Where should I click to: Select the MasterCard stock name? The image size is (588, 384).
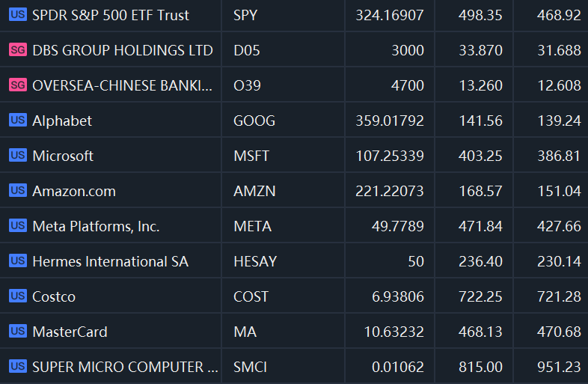click(x=70, y=332)
